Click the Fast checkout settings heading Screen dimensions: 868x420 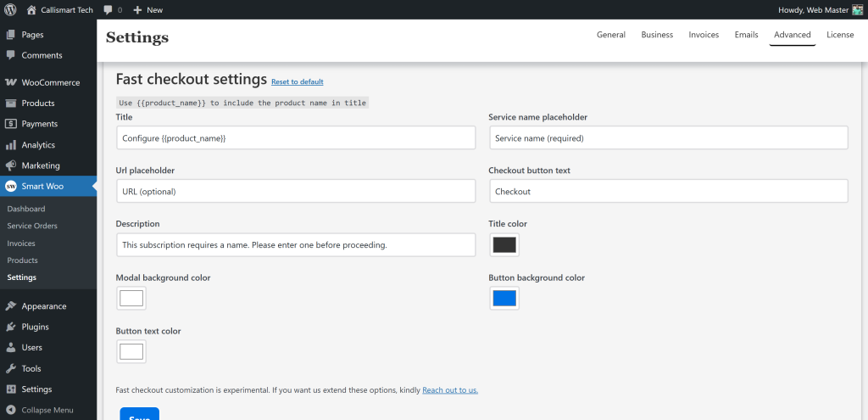(x=192, y=79)
